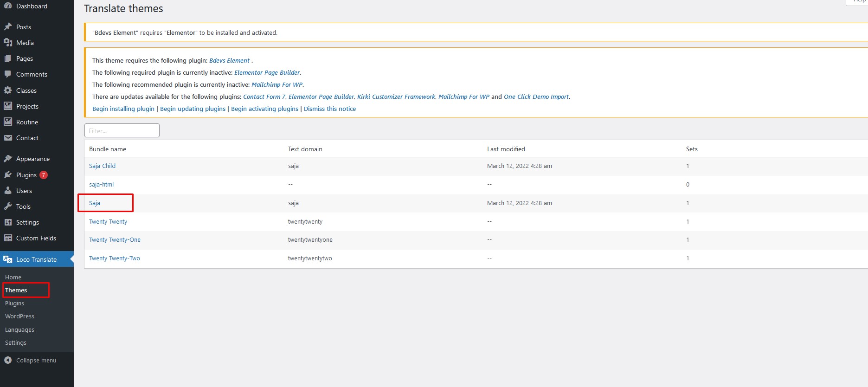Open Kirki Customizer Framework link
Image resolution: width=868 pixels, height=387 pixels.
[396, 97]
